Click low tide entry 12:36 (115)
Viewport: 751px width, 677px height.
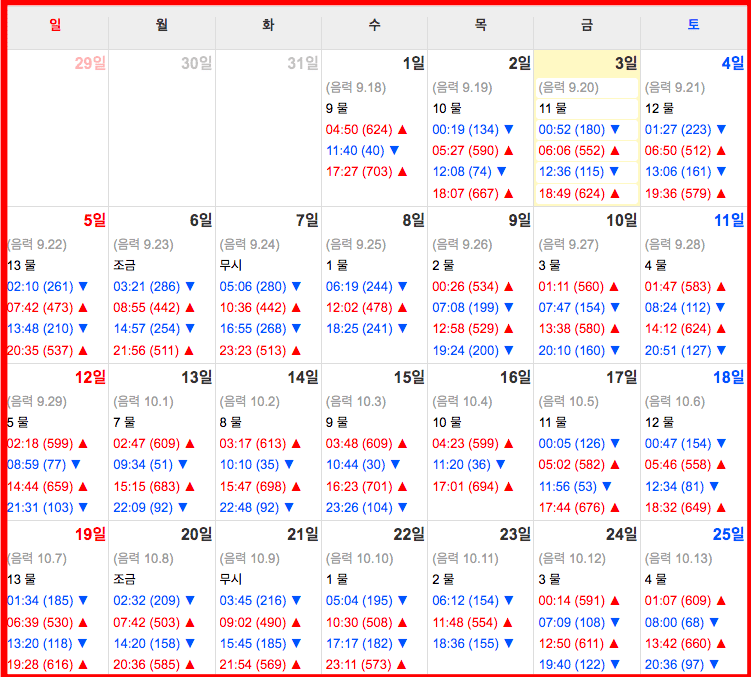click(579, 172)
